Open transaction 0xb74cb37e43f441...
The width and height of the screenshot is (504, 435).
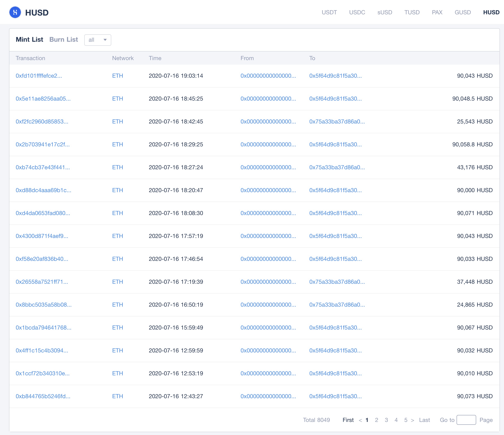(43, 167)
